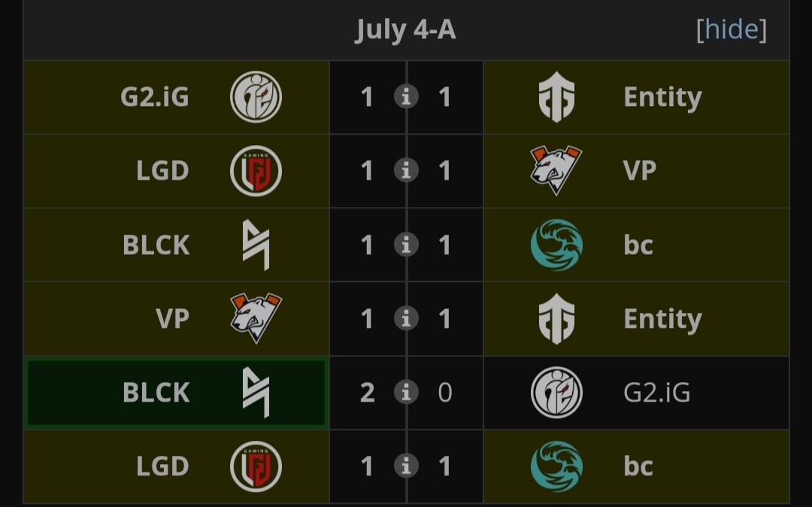The image size is (812, 507).
Task: Open the Entity team link in first row
Action: [x=663, y=97]
